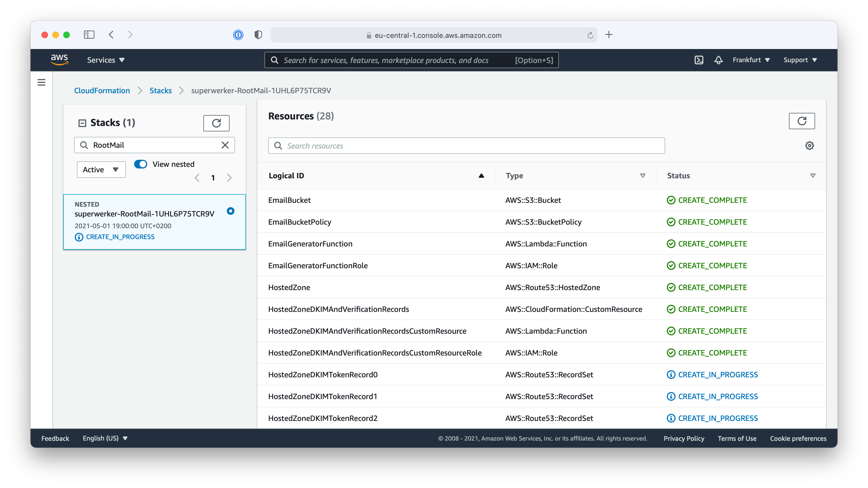The image size is (868, 488).
Task: Open the Services dropdown
Action: click(106, 60)
